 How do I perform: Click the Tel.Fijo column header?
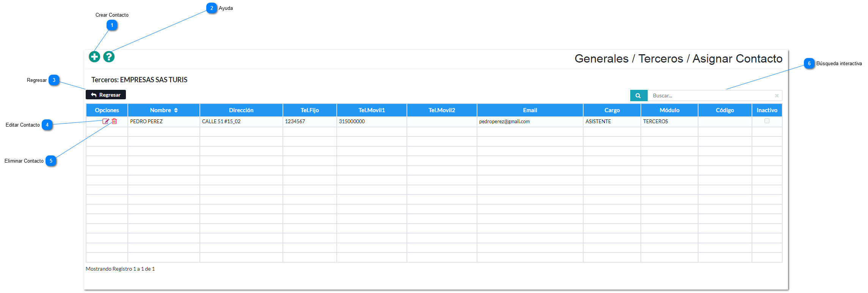310,110
